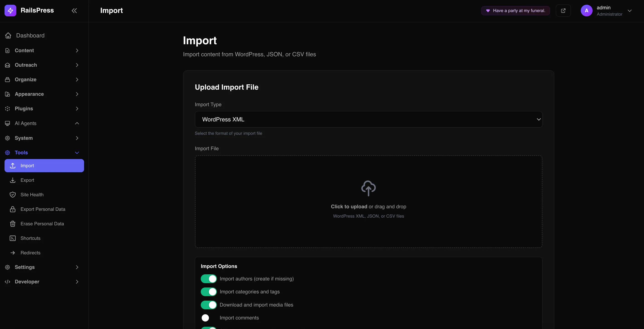Click the Export download icon
The height and width of the screenshot is (329, 644).
click(x=13, y=180)
